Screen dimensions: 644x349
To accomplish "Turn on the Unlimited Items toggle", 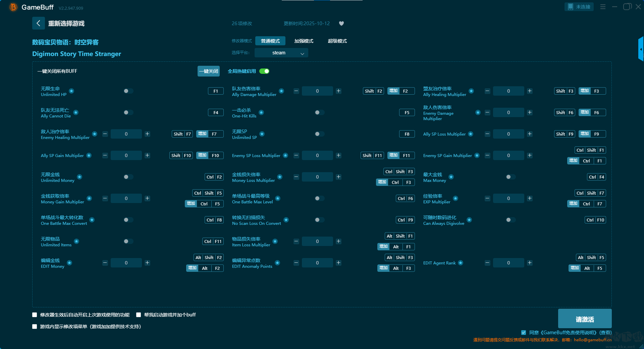I will (x=128, y=241).
